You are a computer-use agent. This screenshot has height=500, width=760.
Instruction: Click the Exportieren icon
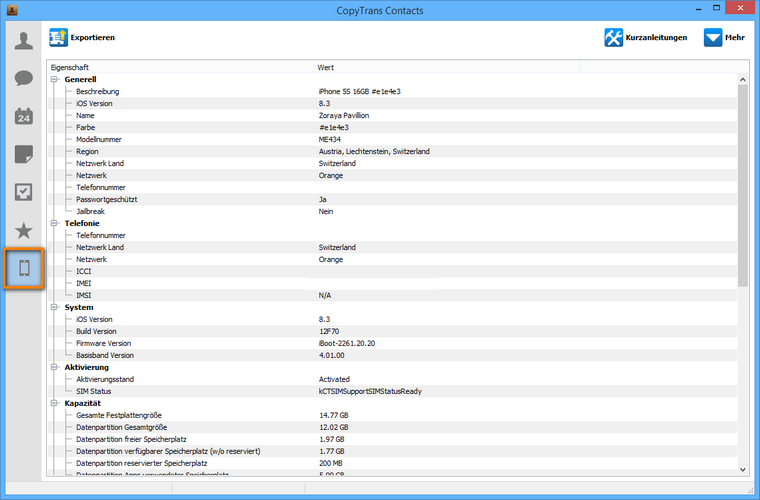point(58,37)
